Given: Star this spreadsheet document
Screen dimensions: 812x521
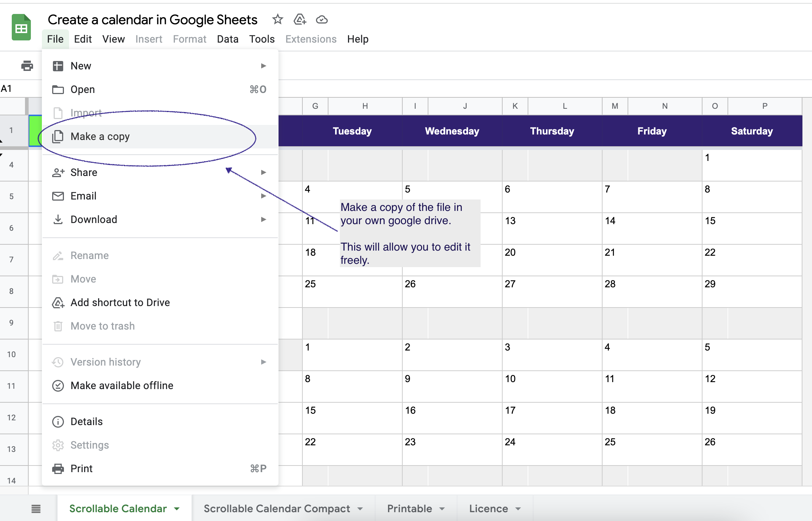Looking at the screenshot, I should (278, 19).
